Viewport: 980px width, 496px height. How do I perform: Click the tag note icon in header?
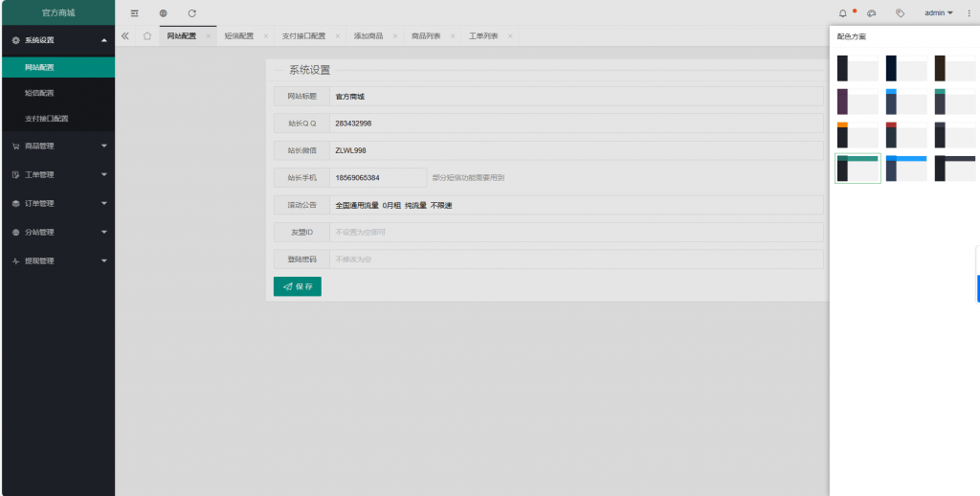click(x=900, y=13)
